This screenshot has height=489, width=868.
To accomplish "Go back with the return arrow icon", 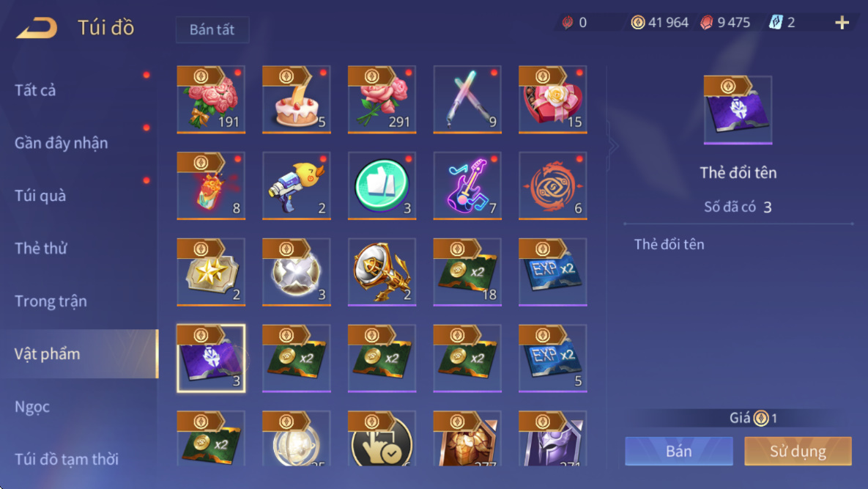I will pyautogui.click(x=37, y=28).
